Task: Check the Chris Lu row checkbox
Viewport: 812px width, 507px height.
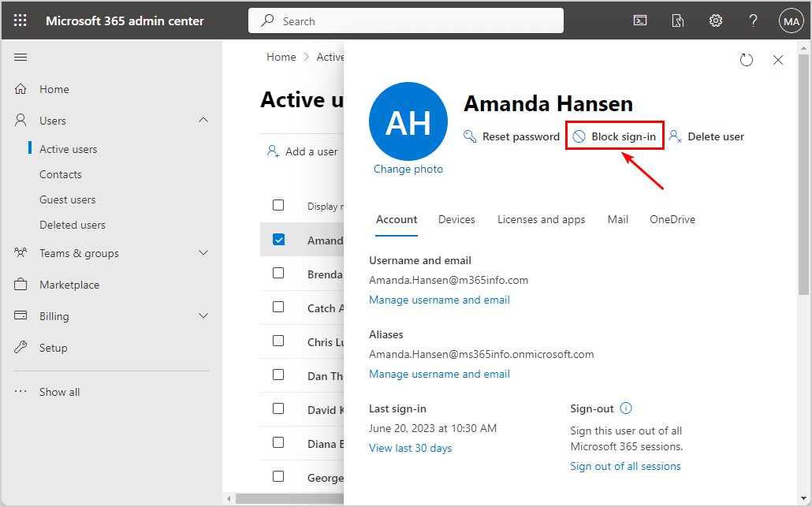Action: (278, 341)
